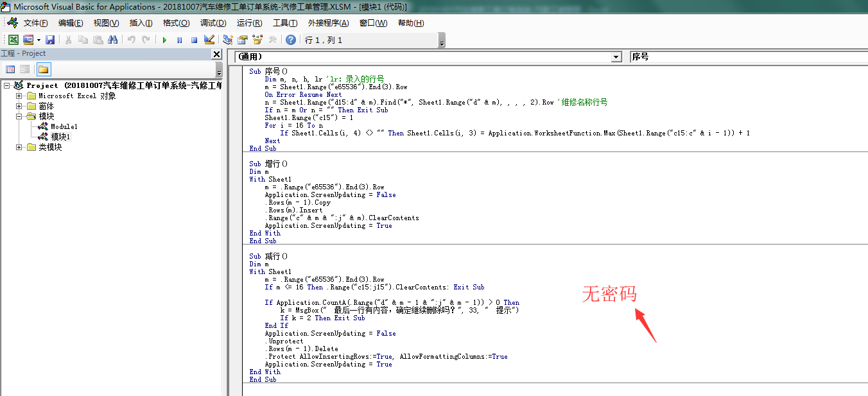Click the Toolbox wrench icon
Viewport: 868px width, 396px height.
tap(272, 40)
